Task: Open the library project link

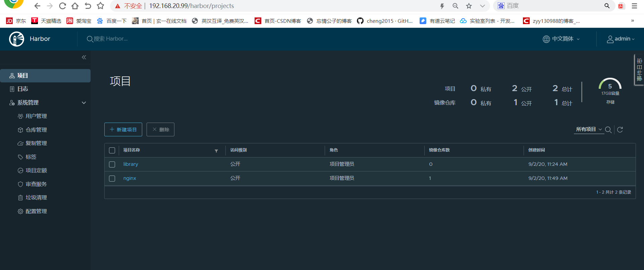Action: point(131,164)
